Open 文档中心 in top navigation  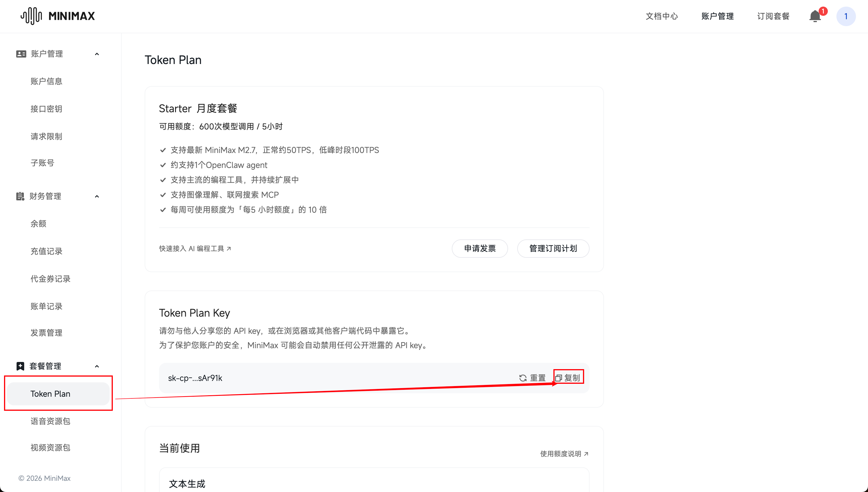(x=662, y=16)
